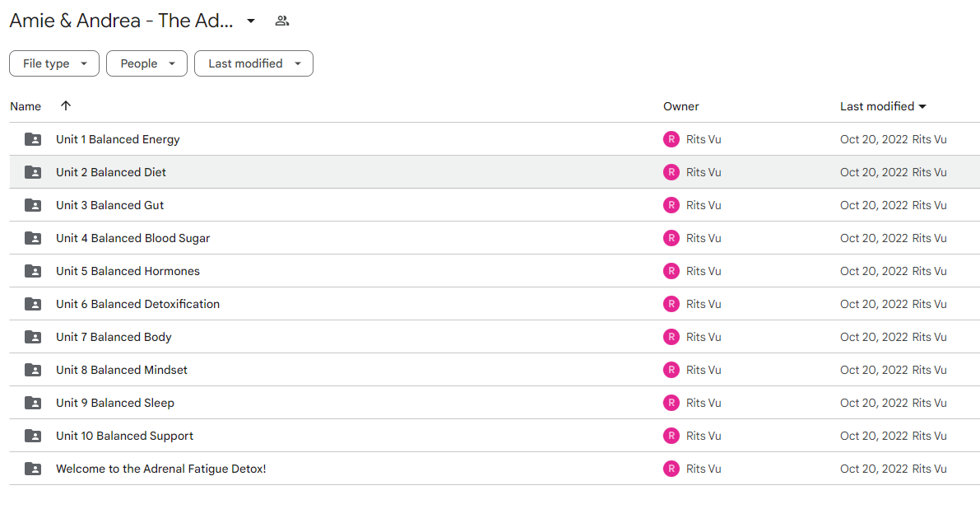Open the File type filter
The height and width of the screenshot is (509, 980).
pyautogui.click(x=54, y=63)
